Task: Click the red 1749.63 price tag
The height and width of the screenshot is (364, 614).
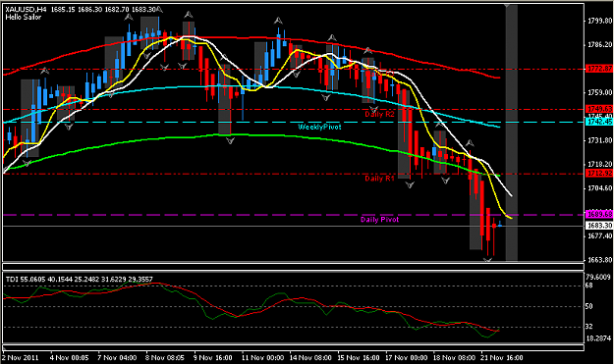Action: click(599, 109)
